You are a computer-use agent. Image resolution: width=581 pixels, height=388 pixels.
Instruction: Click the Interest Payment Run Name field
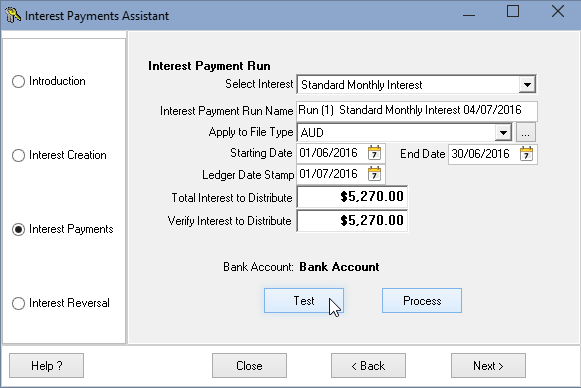(417, 110)
